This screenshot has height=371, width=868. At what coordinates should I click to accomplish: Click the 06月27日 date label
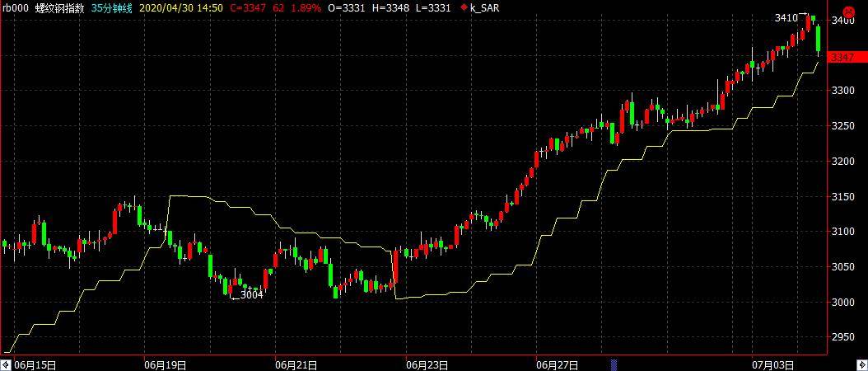pos(557,365)
